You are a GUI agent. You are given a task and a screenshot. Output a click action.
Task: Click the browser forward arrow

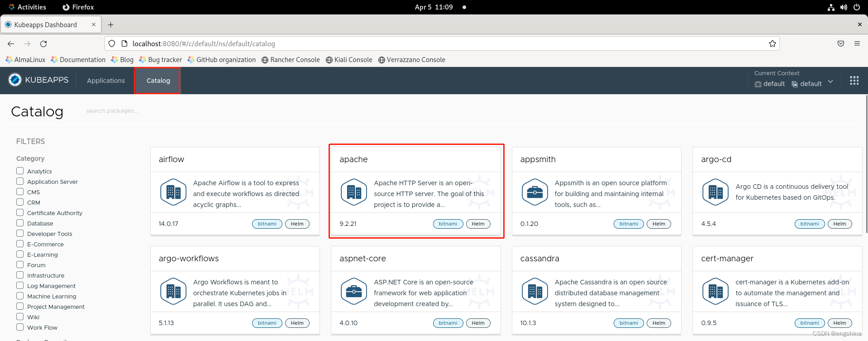[27, 44]
